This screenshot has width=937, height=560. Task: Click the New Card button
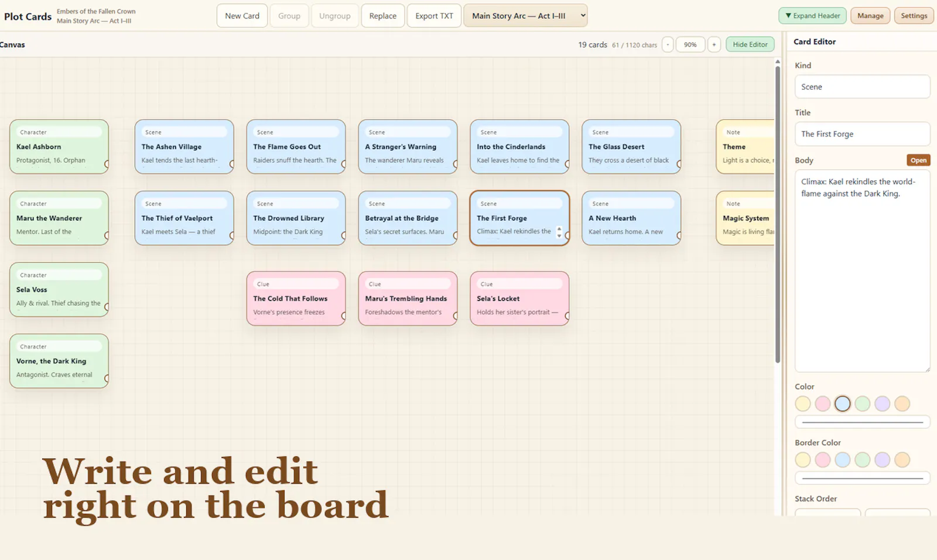(242, 16)
